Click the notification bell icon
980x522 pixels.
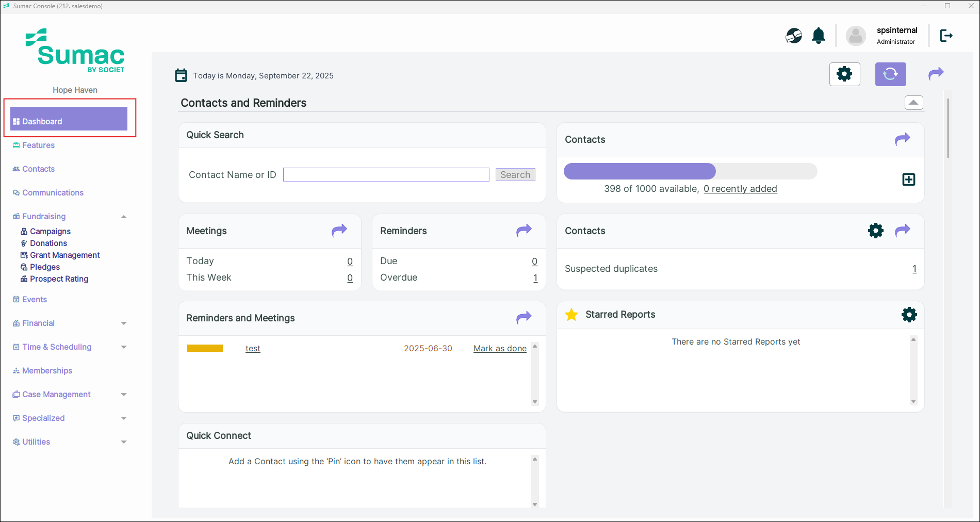819,36
